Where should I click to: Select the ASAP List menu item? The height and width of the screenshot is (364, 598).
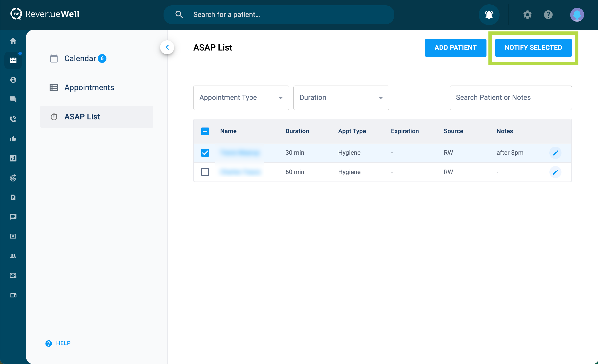(97, 117)
